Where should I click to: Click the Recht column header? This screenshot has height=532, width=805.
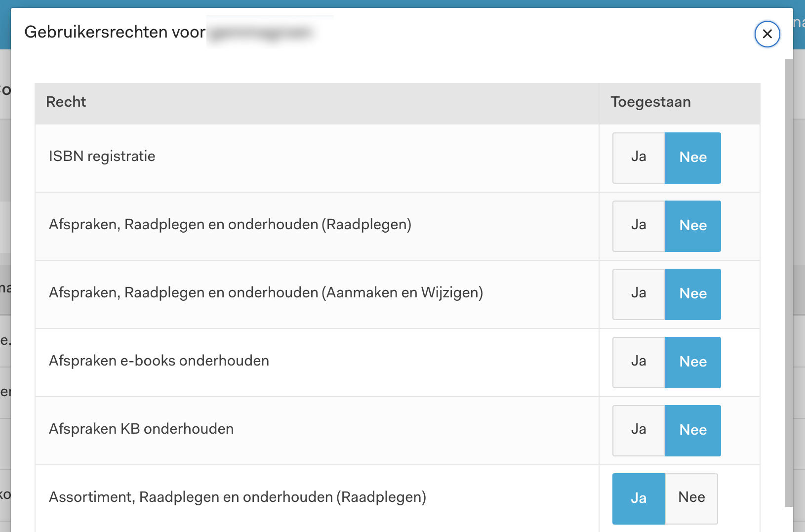coord(66,102)
